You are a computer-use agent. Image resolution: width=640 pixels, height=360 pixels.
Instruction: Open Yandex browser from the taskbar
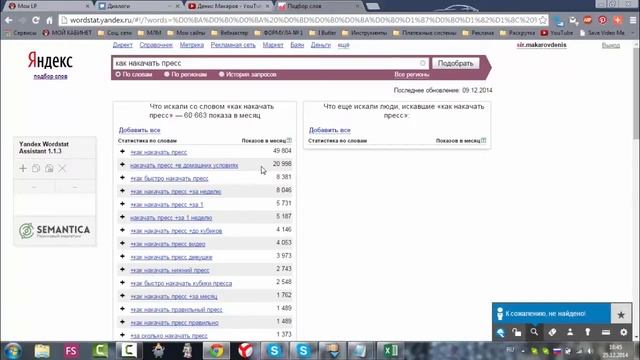(245, 351)
